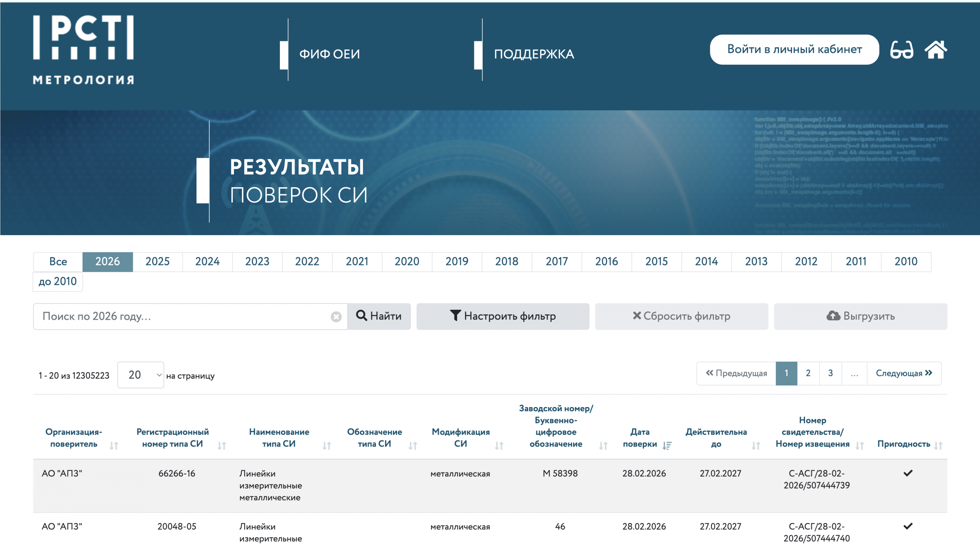
Task: Select the до 2010 tab
Action: click(57, 281)
